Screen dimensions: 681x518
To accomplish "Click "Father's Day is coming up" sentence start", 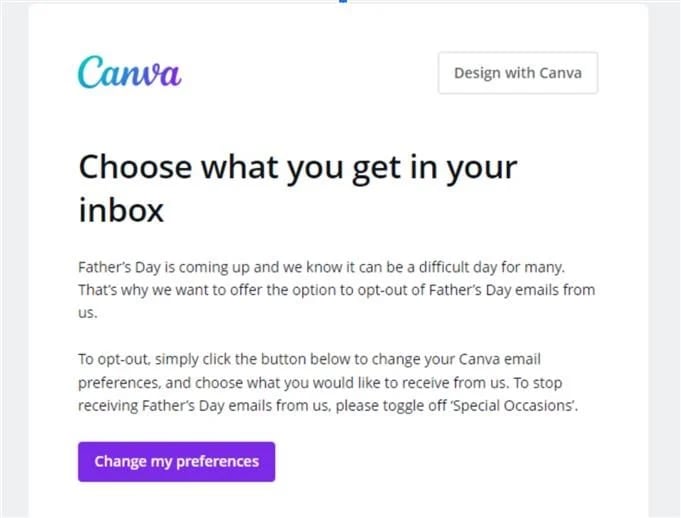I will coord(160,268).
